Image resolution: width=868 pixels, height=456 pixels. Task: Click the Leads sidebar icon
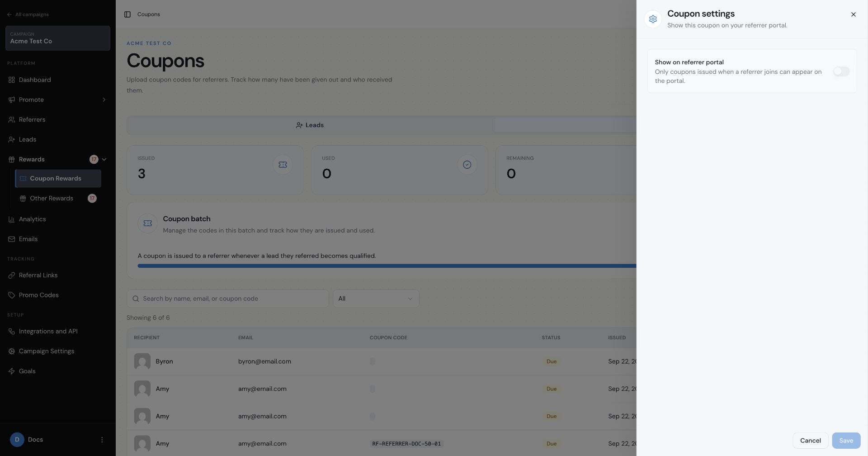click(x=12, y=139)
